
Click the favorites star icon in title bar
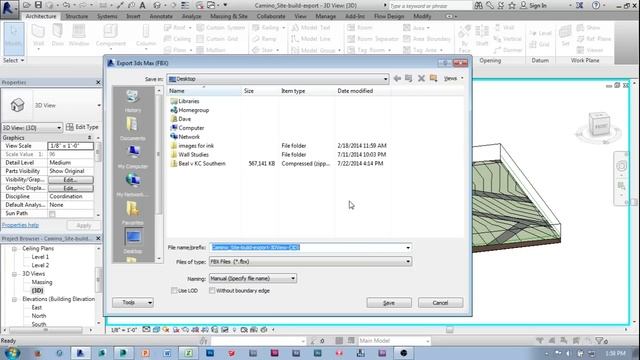point(512,5)
